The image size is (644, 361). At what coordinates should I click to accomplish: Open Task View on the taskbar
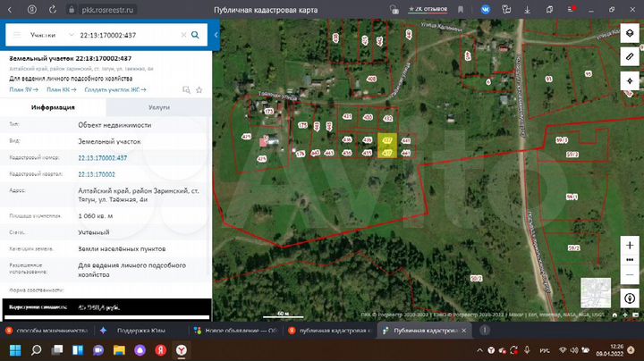point(57,350)
